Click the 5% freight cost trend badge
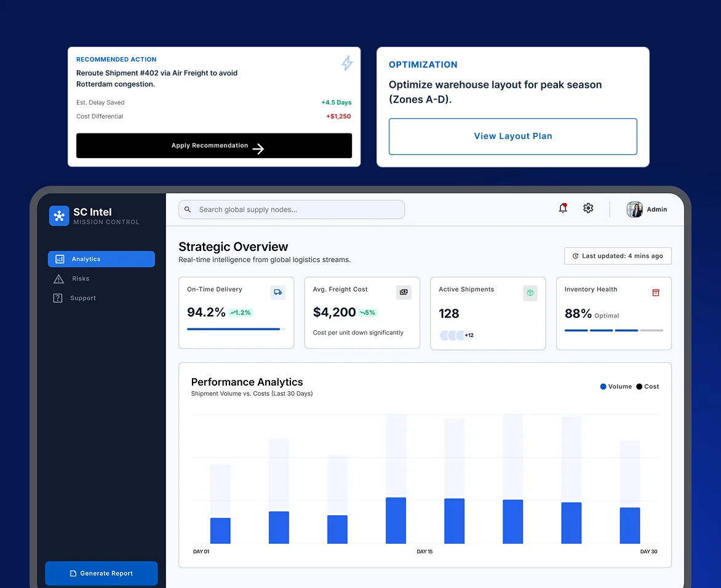The image size is (721, 588). coord(367,312)
